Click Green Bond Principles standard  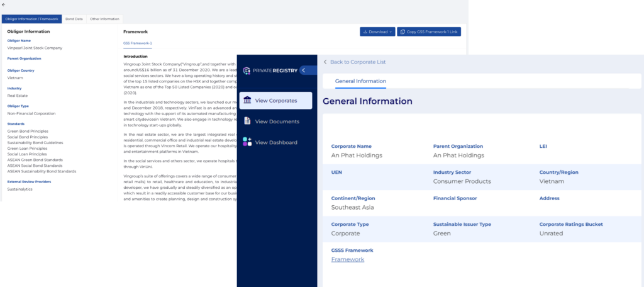click(x=28, y=131)
